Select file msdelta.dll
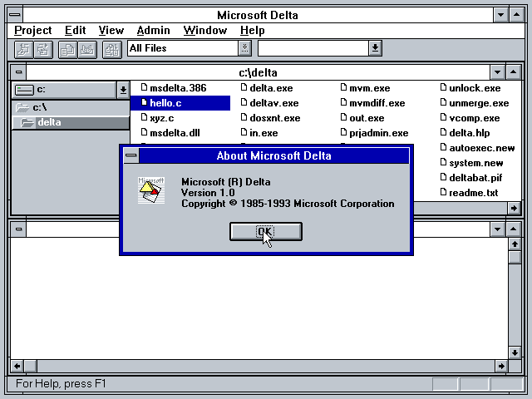Screen dimensions: 532x399 tap(175, 133)
